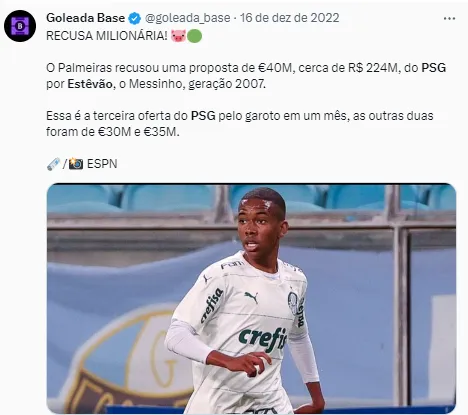Click the Puma logo on the jersey
The height and width of the screenshot is (415, 468).
coord(251,297)
